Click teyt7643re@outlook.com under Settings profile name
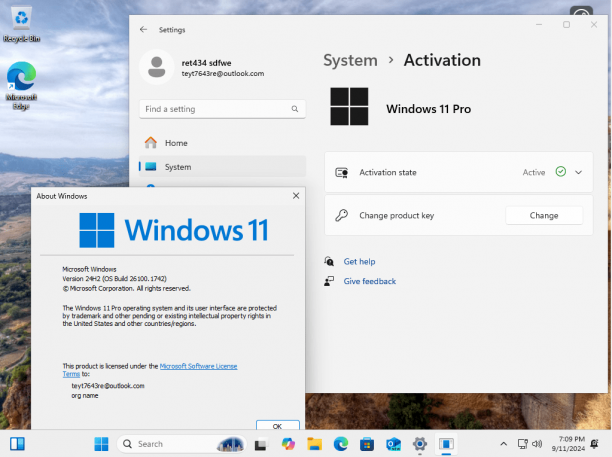The width and height of the screenshot is (612, 457). [222, 74]
